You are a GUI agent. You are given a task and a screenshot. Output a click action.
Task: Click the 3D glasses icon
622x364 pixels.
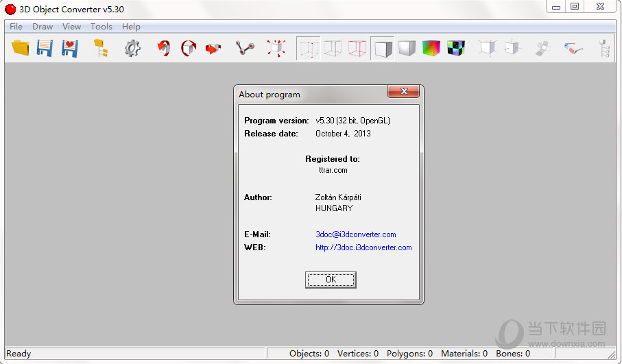(573, 49)
